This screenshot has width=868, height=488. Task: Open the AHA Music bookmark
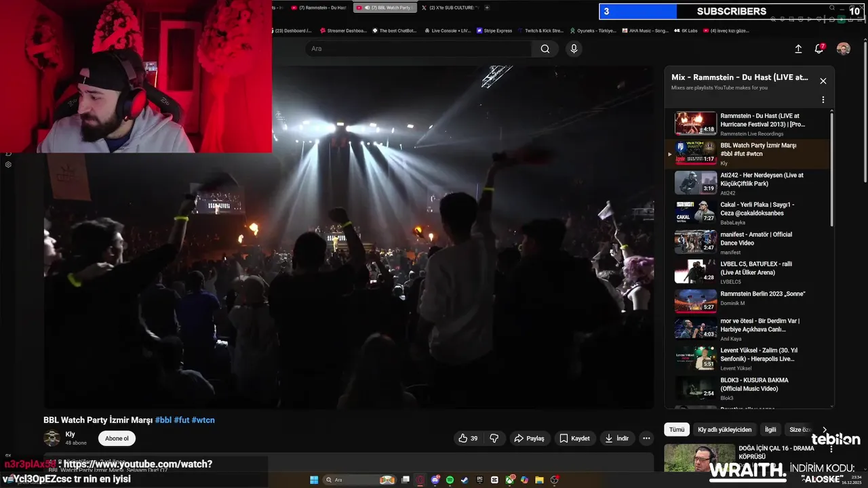(x=645, y=30)
